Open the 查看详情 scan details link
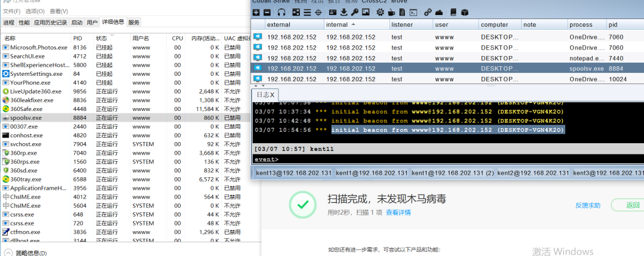The width and height of the screenshot is (644, 256). 398,213
